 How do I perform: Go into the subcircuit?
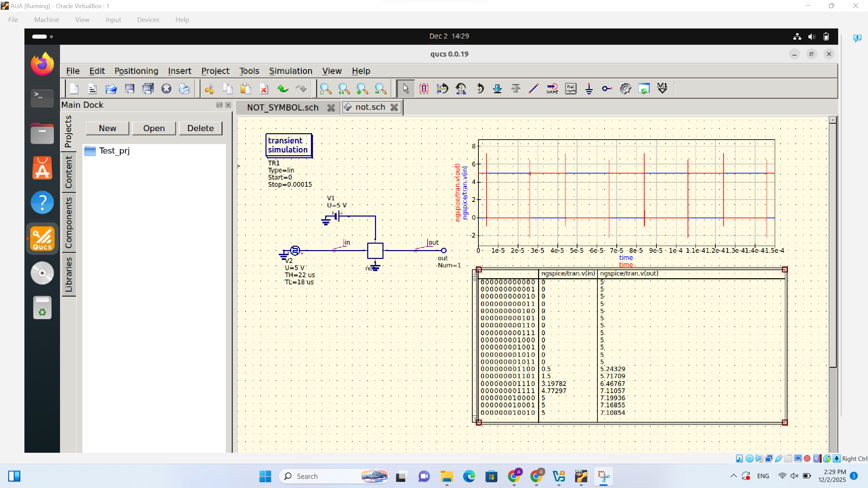click(x=497, y=89)
